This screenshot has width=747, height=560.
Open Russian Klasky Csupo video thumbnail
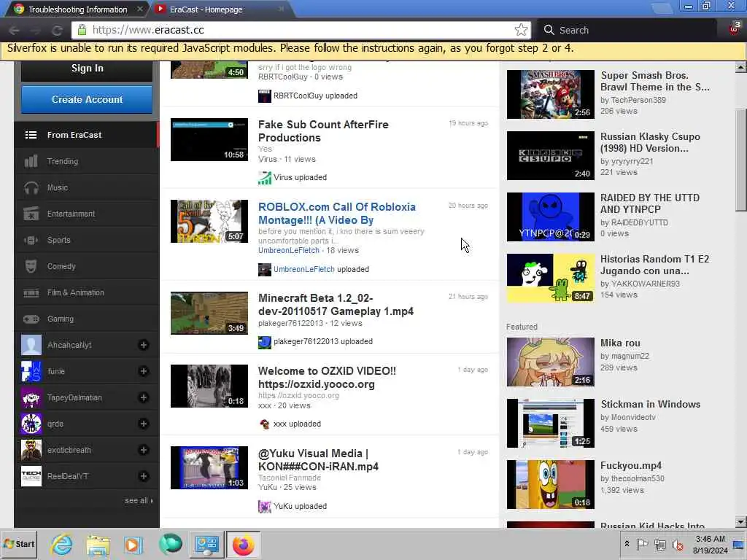click(x=550, y=156)
